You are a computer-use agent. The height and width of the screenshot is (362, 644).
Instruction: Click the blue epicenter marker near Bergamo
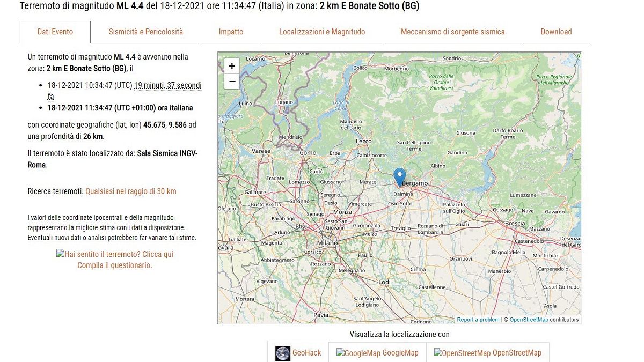399,177
